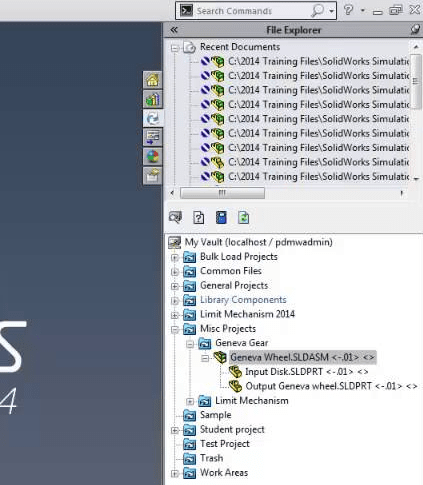
Task: Open the Custom Properties tab icon
Action: tap(153, 176)
